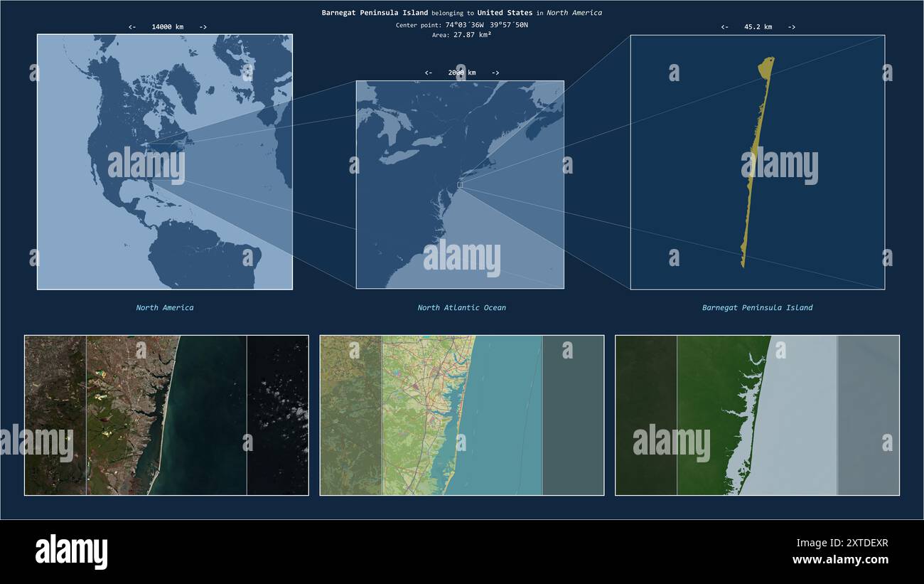Click the North America caption label
The image size is (924, 584).
click(165, 308)
